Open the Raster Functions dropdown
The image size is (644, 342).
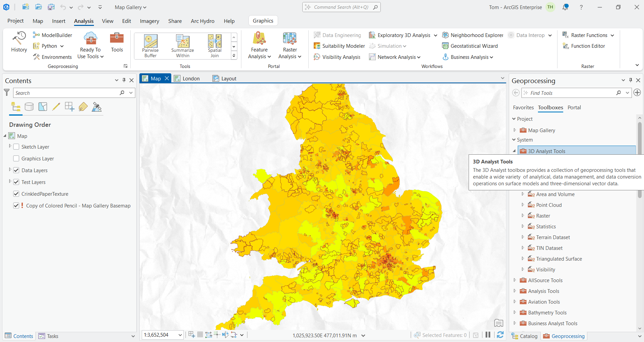pos(612,35)
